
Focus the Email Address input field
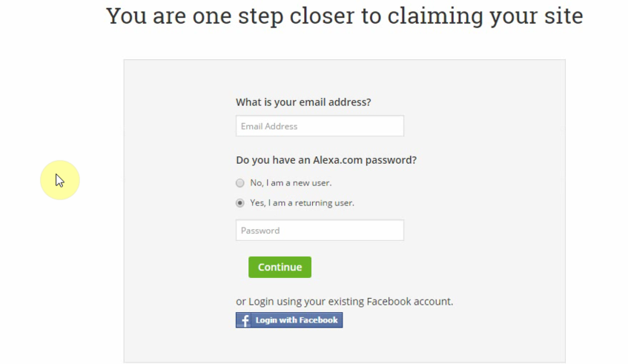tap(320, 126)
